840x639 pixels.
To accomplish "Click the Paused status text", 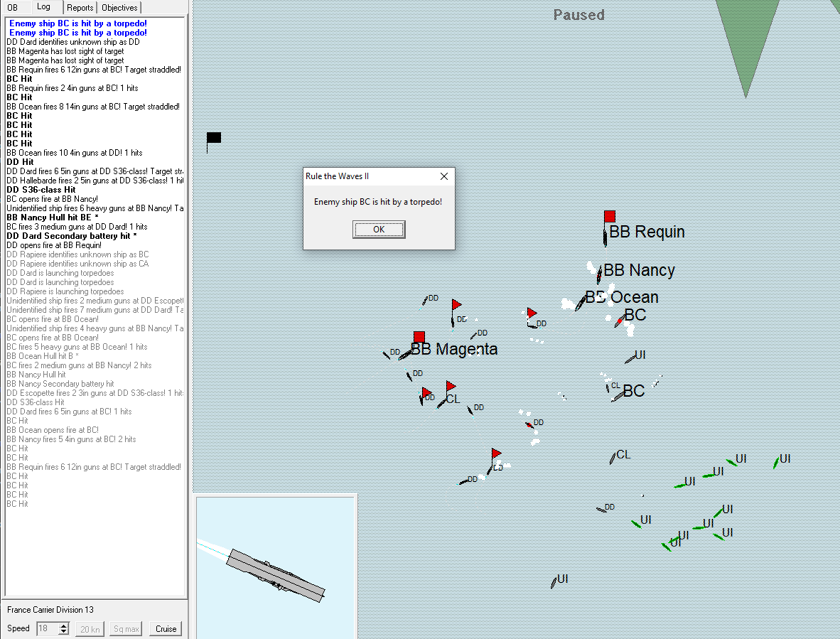I will tap(579, 15).
